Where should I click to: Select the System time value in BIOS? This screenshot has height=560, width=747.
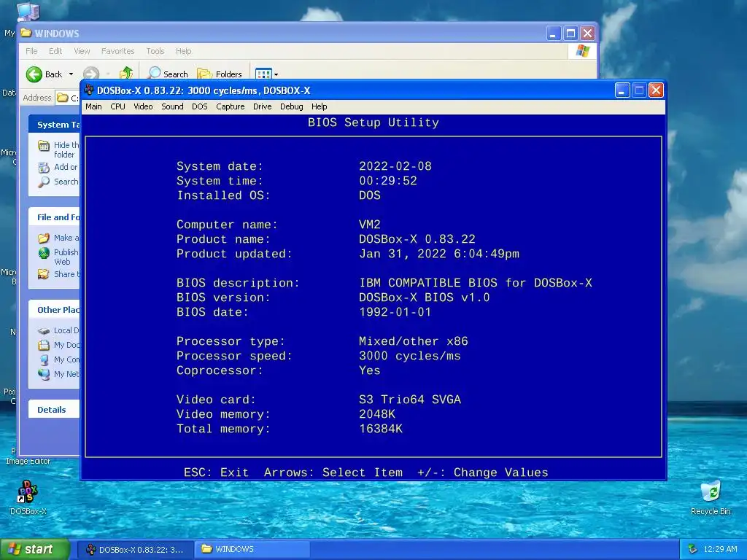point(388,181)
